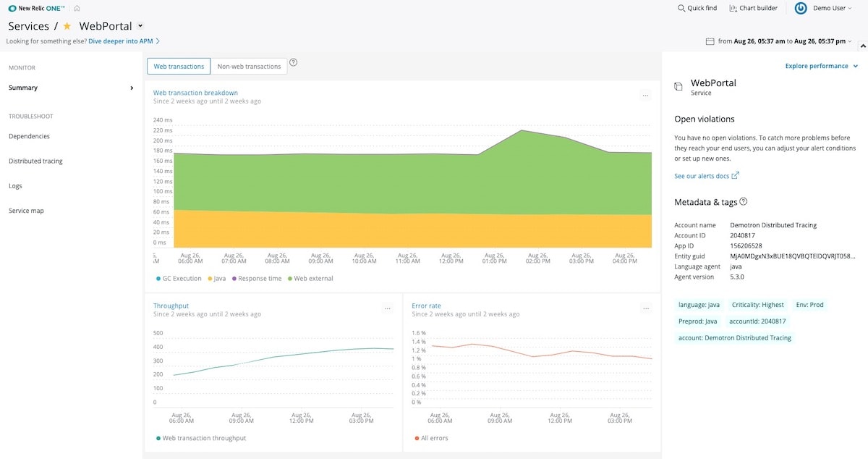Open help icon beside Non-web transactions
The width and height of the screenshot is (868, 459).
[294, 62]
